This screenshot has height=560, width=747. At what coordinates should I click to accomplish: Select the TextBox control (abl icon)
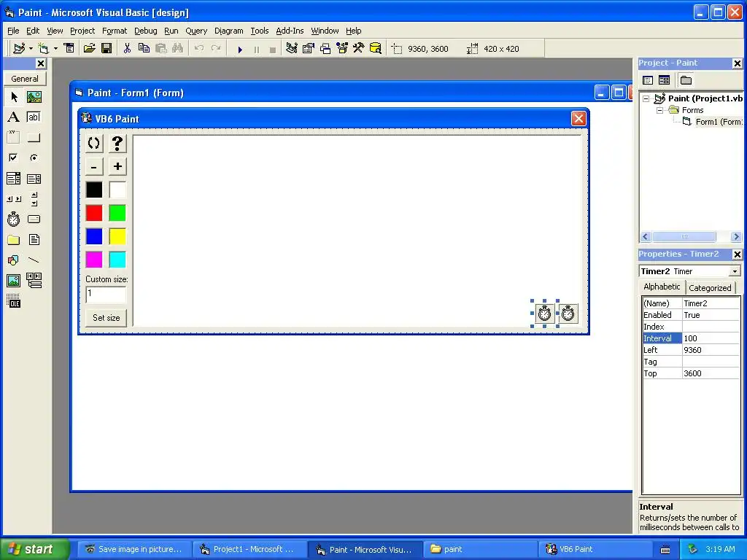pos(34,117)
